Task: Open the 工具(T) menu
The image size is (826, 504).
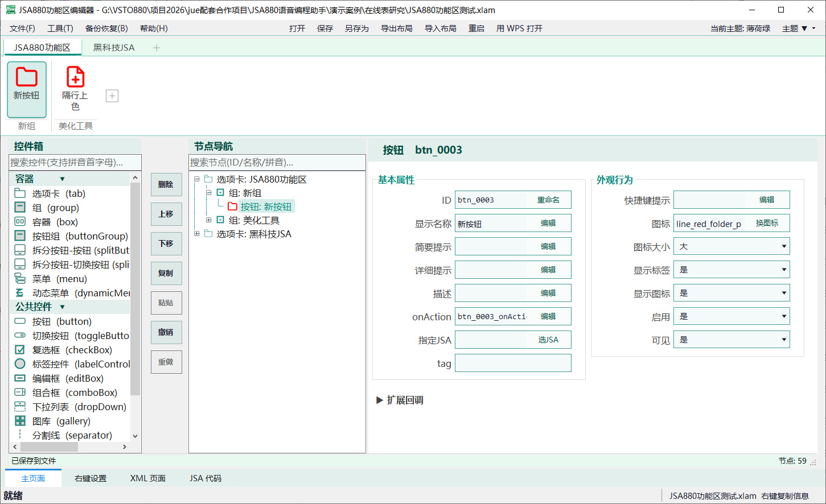Action: pos(60,28)
